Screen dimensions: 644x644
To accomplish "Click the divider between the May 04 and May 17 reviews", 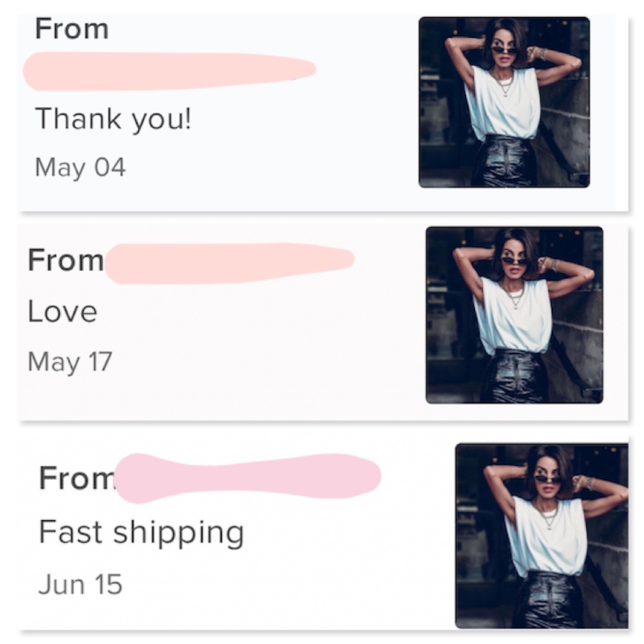I will point(322,217).
